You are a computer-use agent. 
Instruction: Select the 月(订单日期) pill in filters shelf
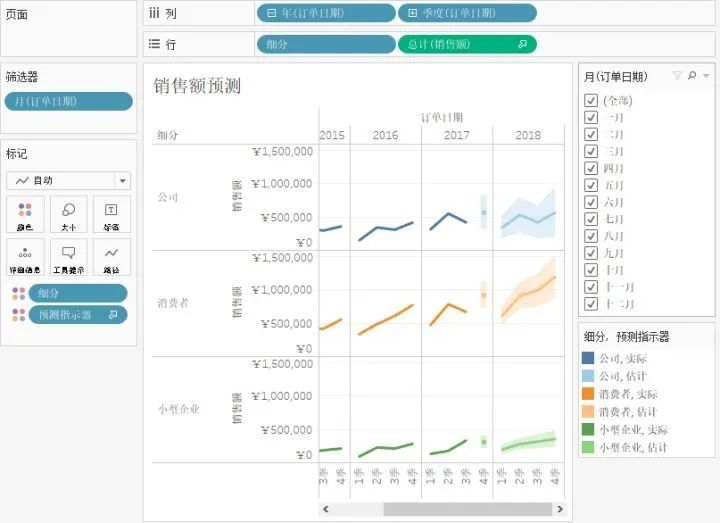point(68,101)
